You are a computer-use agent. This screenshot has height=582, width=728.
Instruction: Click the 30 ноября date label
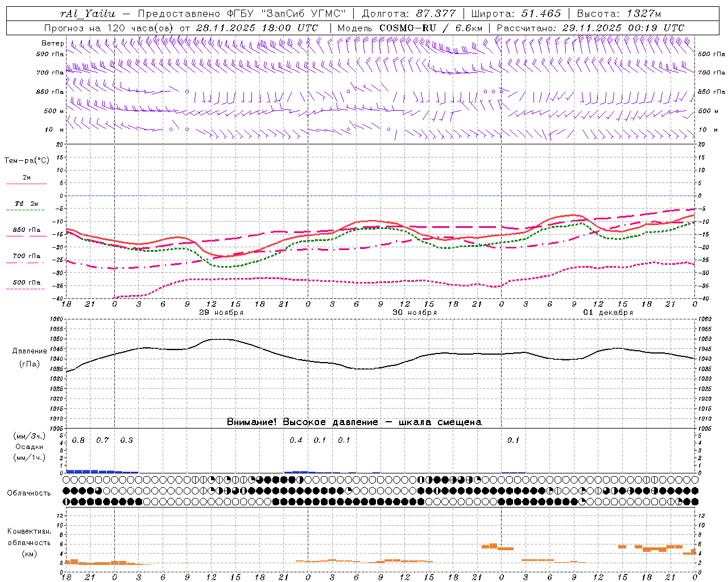click(x=415, y=313)
